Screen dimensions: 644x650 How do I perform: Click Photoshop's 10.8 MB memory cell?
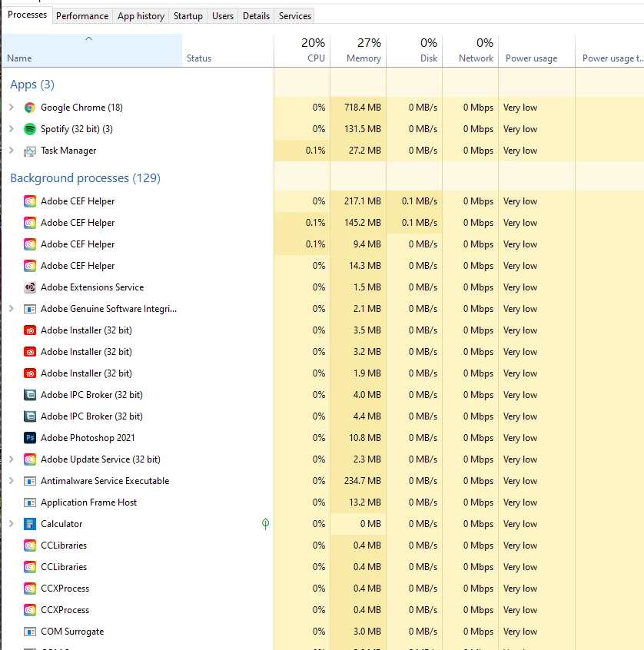coord(358,438)
